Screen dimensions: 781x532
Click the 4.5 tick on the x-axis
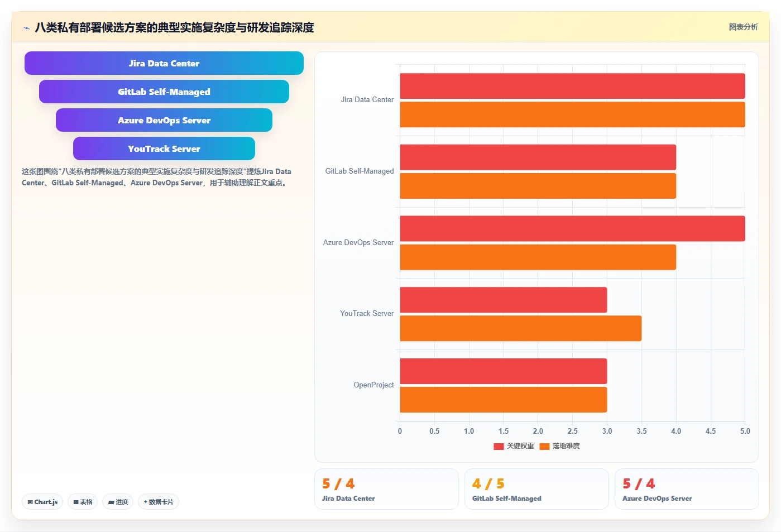tap(711, 431)
